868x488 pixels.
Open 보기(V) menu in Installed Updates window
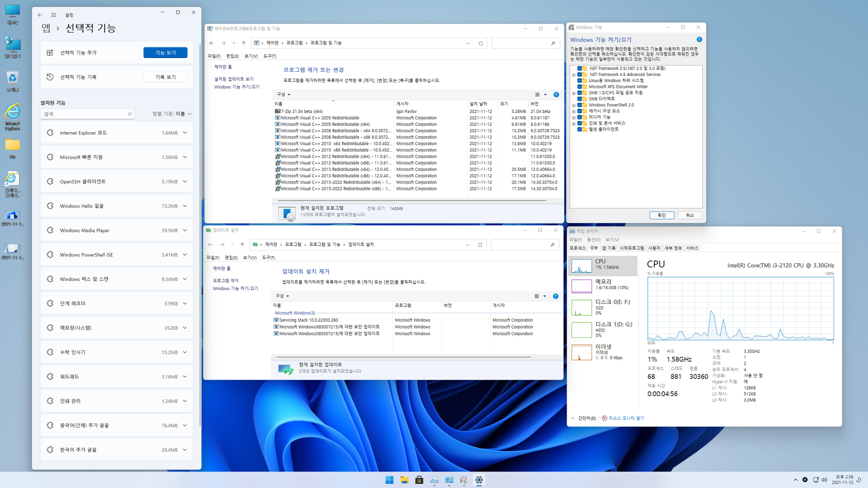250,258
